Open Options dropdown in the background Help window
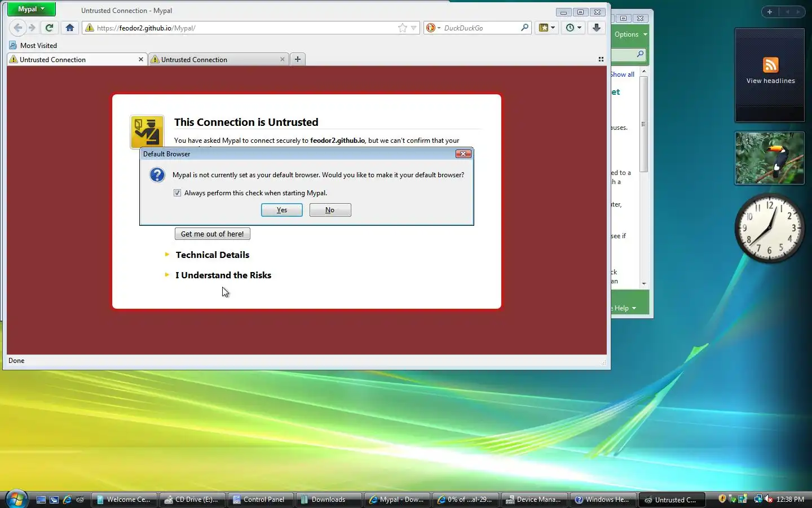 [x=630, y=34]
